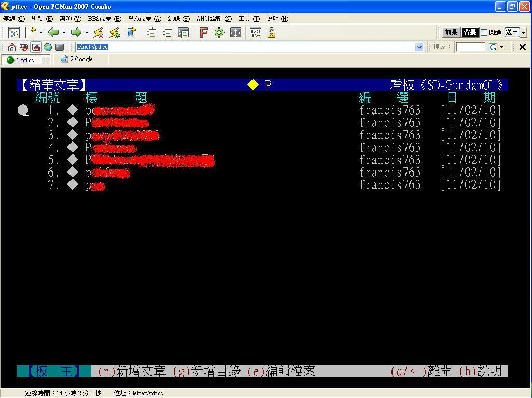
Task: Go to home page house icon
Action: [12, 47]
